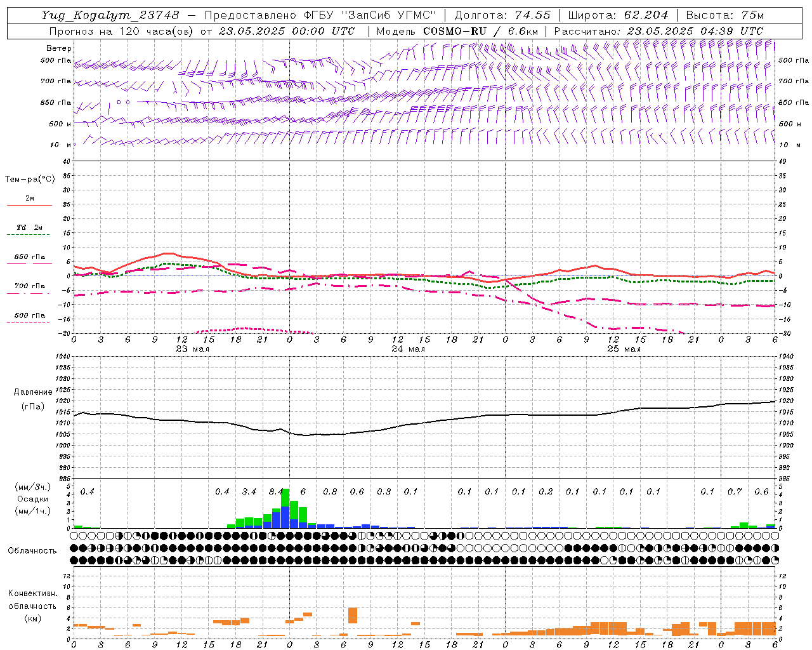Click the 700 гПа temperature legend entry
Screen dimensions: 812x650
[29, 286]
